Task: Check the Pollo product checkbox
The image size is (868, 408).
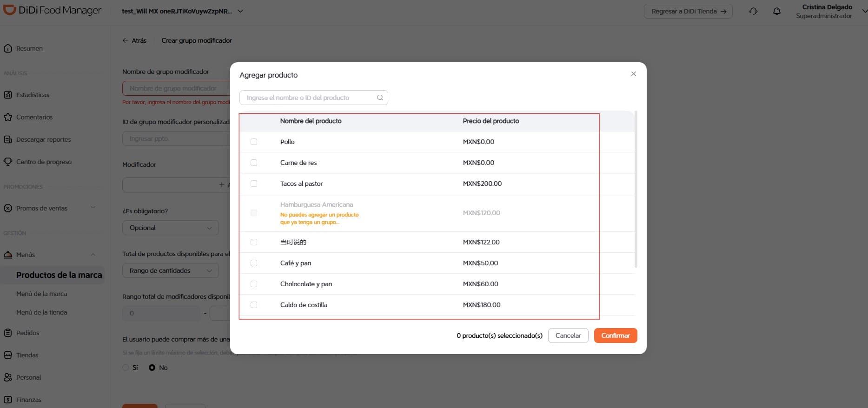Action: 254,142
